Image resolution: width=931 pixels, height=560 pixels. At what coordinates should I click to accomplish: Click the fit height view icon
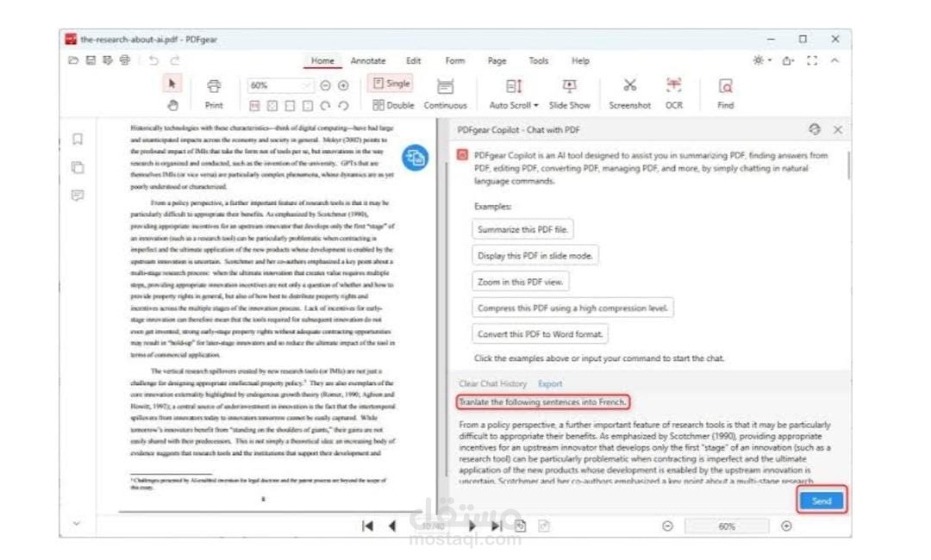308,106
